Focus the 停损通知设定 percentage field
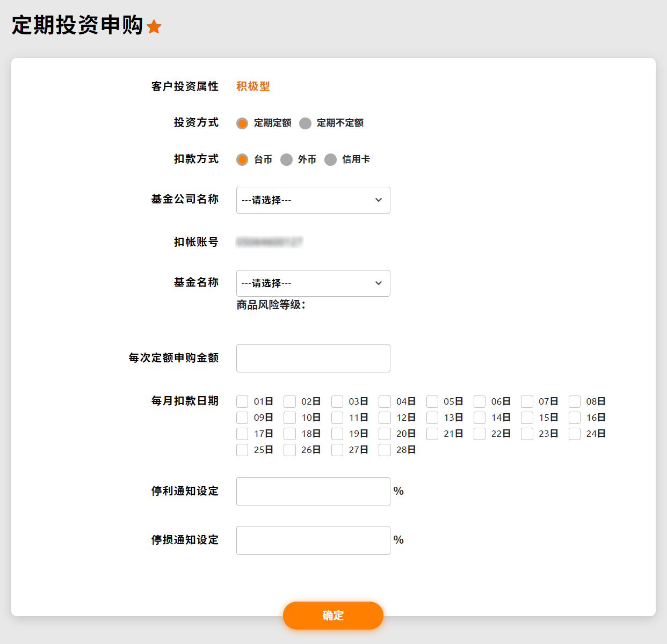The height and width of the screenshot is (644, 667). pos(313,540)
